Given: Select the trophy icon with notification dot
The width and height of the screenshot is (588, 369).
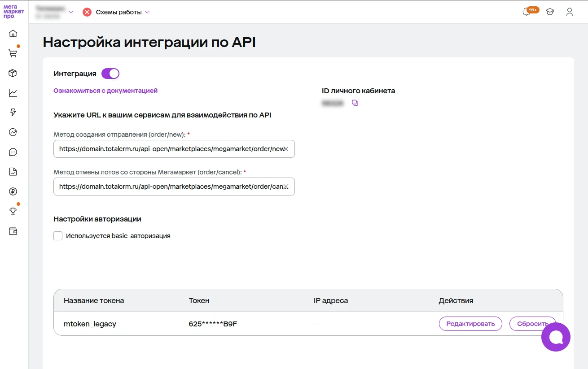Looking at the screenshot, I should (x=13, y=211).
